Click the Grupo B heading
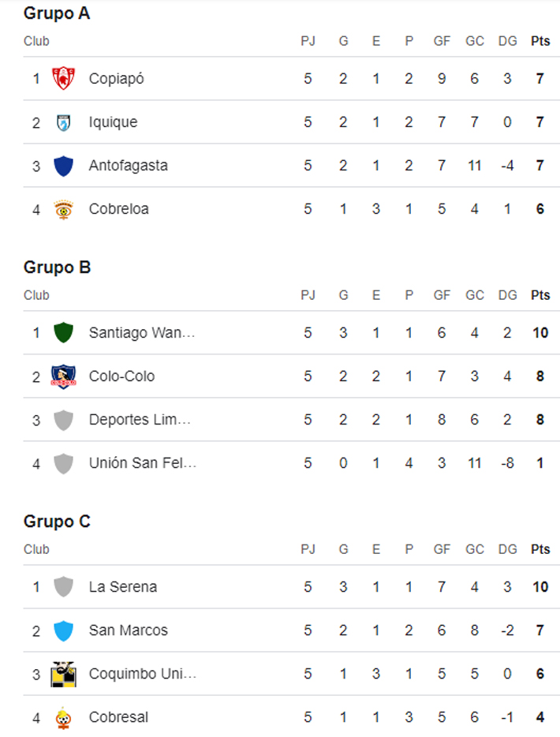 coord(57,267)
